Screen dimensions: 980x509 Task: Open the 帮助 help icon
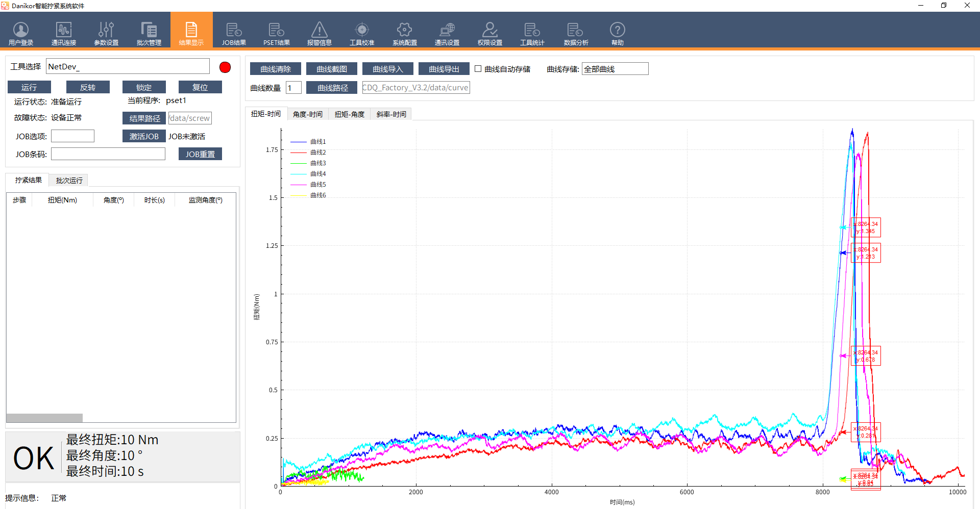coord(618,34)
